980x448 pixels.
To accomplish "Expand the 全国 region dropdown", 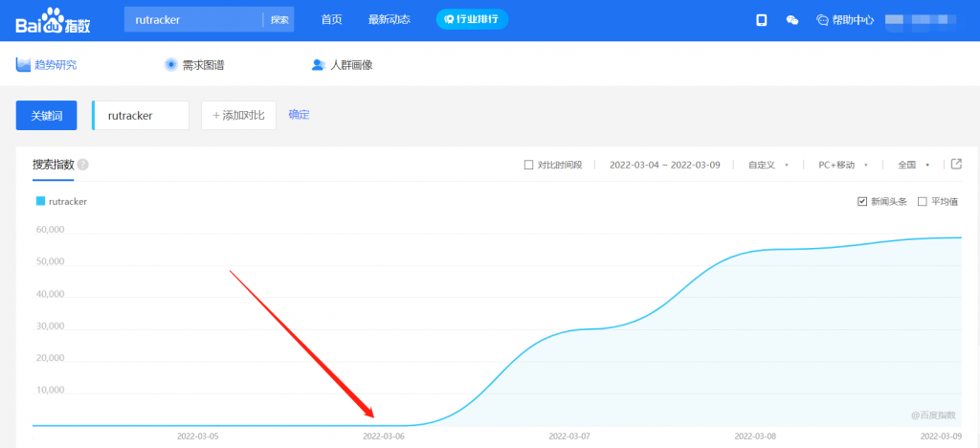I will (x=914, y=165).
